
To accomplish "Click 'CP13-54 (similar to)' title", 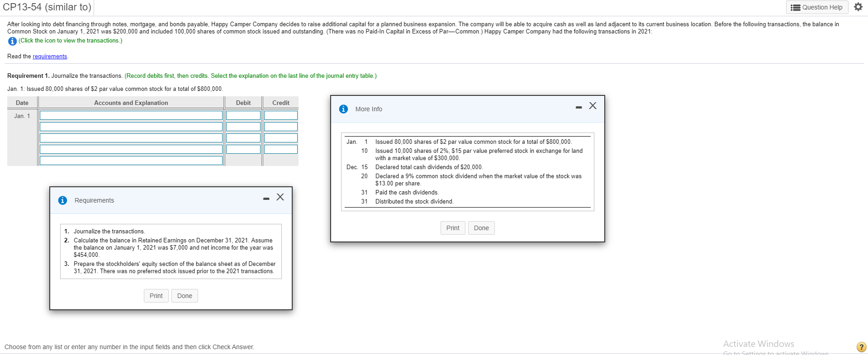I will 47,7.
